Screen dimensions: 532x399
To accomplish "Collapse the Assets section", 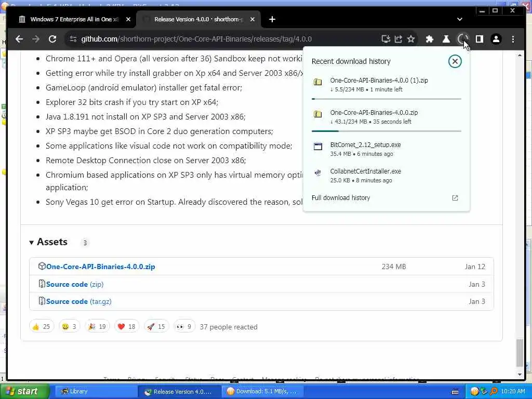I will pyautogui.click(x=48, y=242).
